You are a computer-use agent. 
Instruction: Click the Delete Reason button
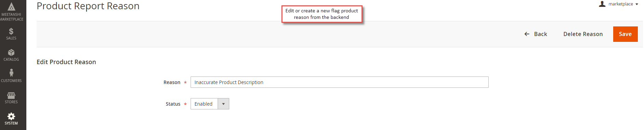pyautogui.click(x=583, y=34)
